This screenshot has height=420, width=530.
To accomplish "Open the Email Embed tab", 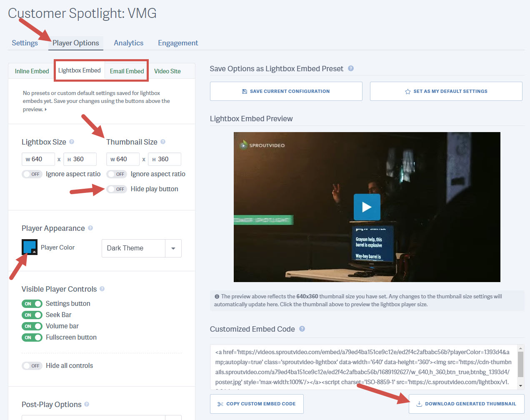I will (126, 71).
